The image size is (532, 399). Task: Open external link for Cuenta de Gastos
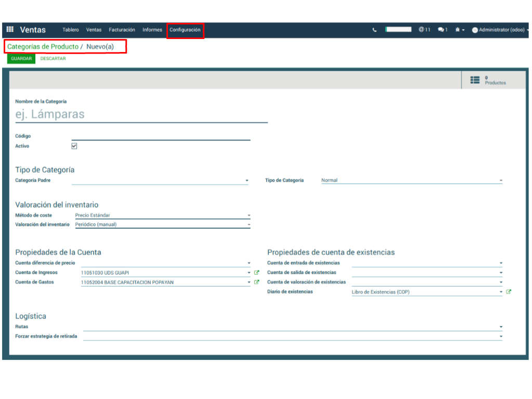click(256, 282)
